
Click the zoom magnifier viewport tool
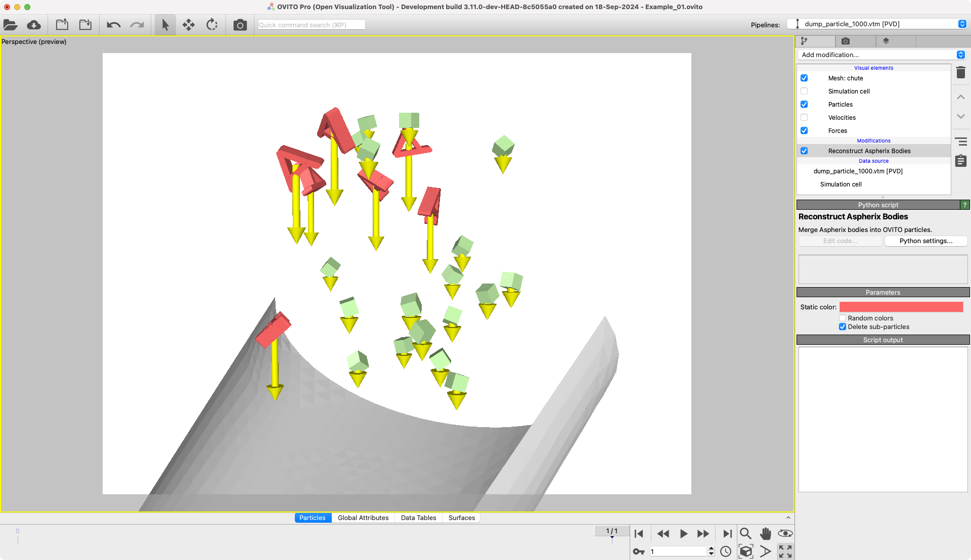click(745, 534)
